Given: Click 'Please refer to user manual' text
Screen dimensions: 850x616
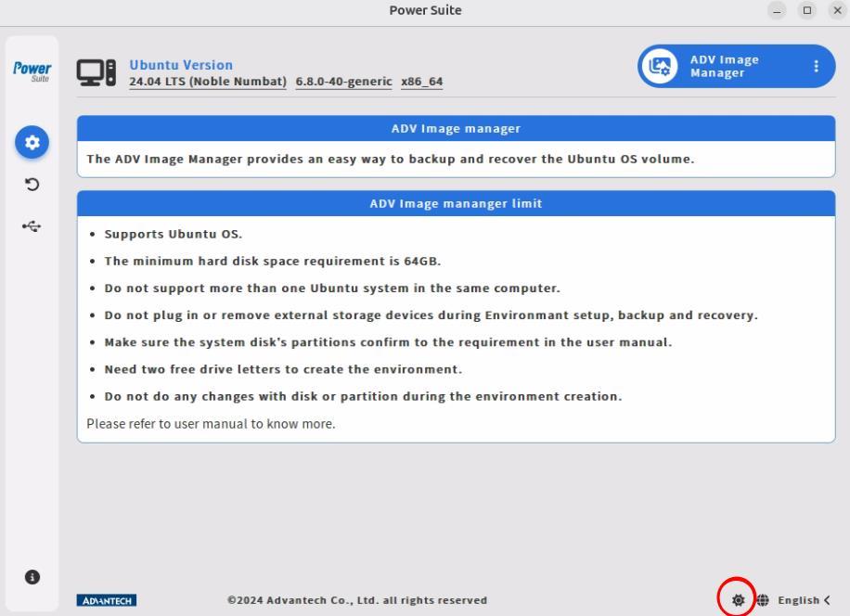Looking at the screenshot, I should pos(211,424).
